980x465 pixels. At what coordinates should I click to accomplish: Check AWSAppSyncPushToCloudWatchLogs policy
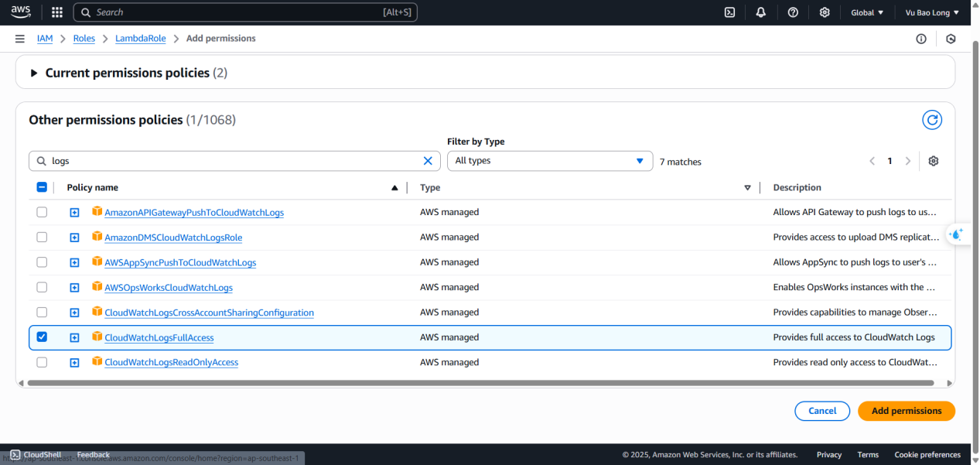click(x=42, y=262)
